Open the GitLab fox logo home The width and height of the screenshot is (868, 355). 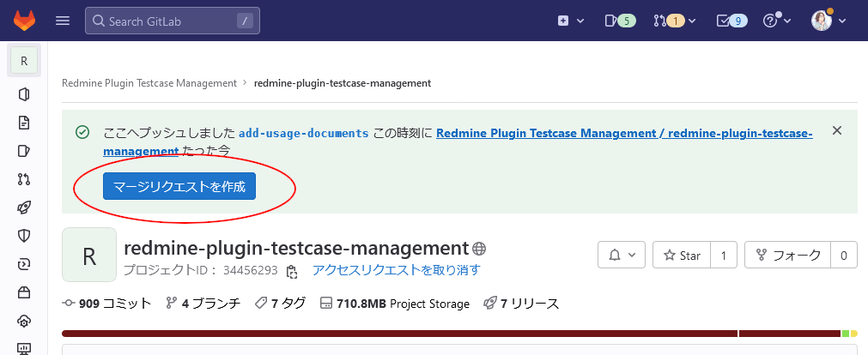coord(24,21)
